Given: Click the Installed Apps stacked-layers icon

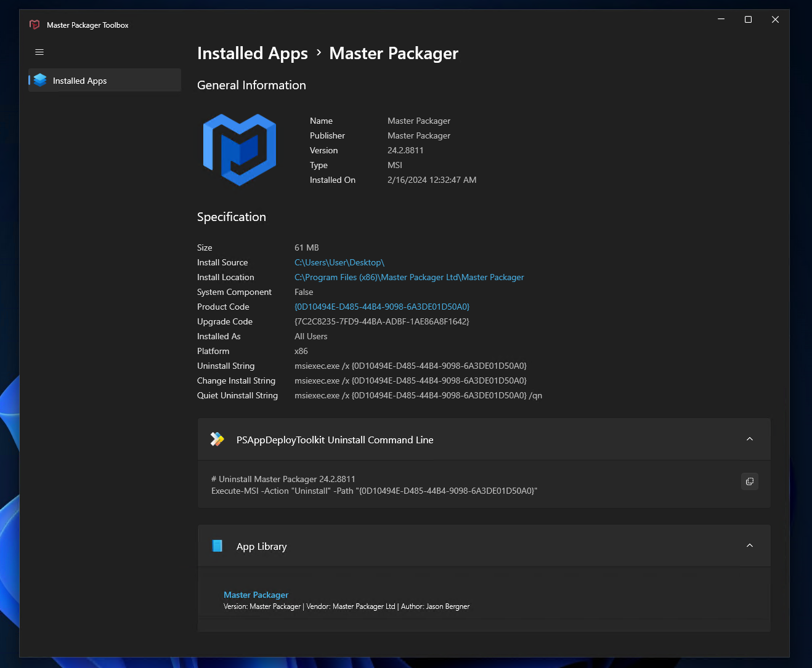Looking at the screenshot, I should tap(41, 80).
